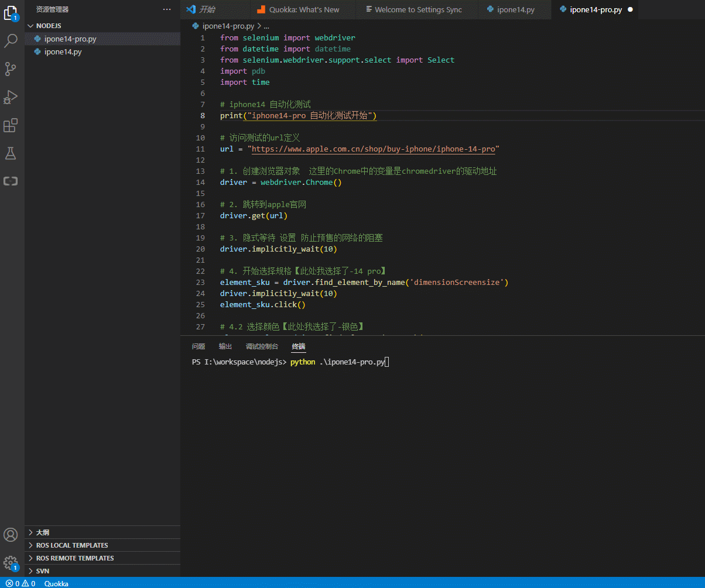Switch to Quokka: What's New tab
The height and width of the screenshot is (588, 705).
(x=304, y=9)
